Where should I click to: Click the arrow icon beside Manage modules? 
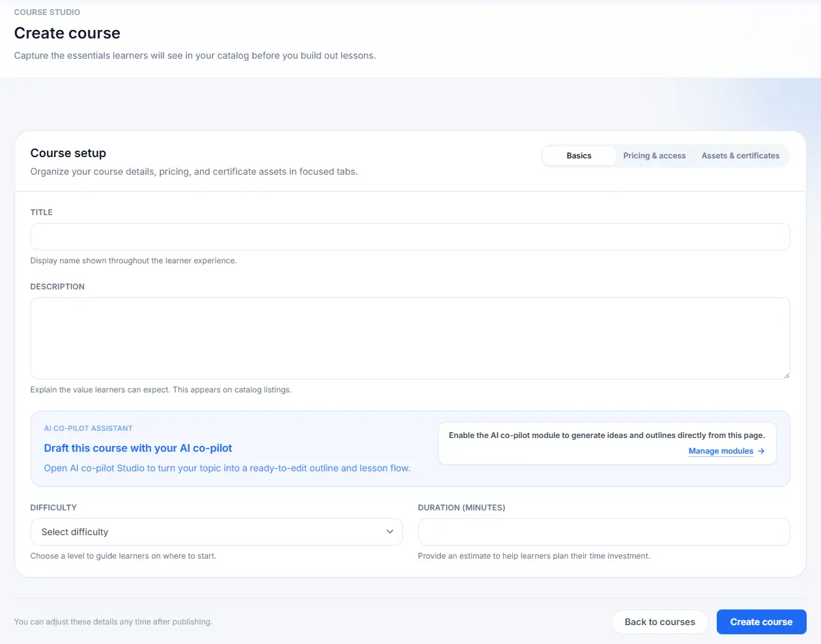click(x=761, y=451)
